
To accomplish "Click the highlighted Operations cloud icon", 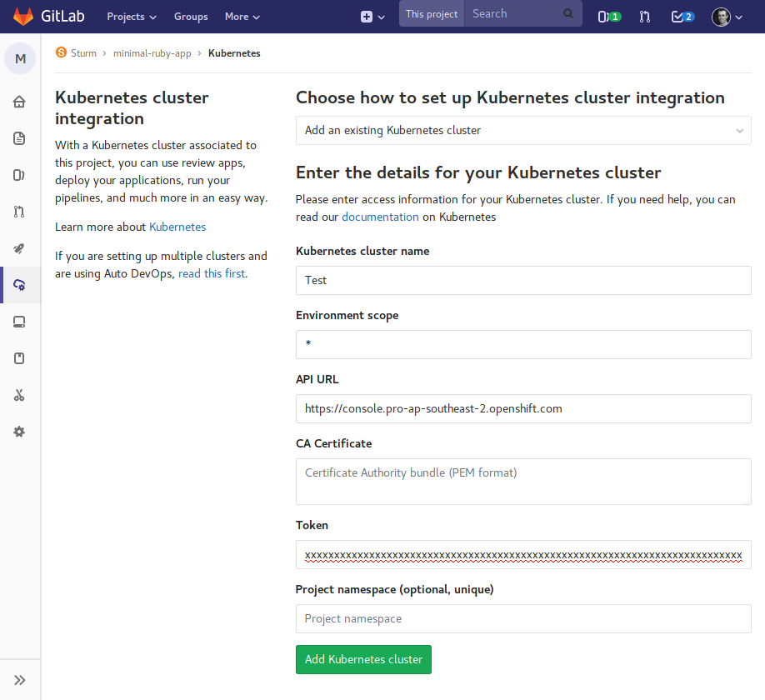I will (18, 284).
